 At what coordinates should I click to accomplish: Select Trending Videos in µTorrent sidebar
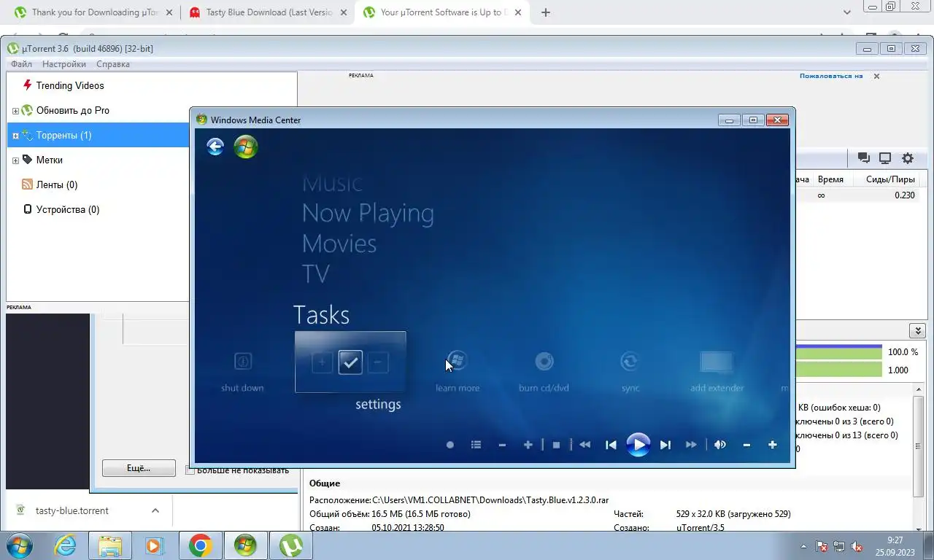point(70,85)
